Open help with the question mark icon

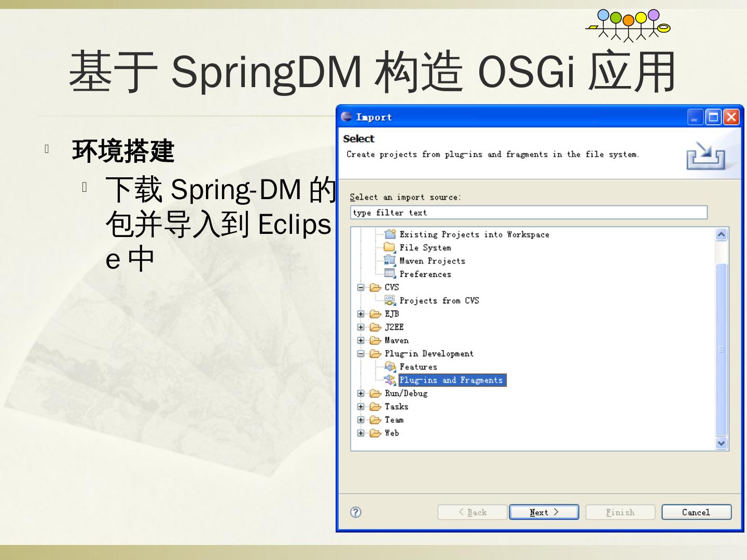click(x=355, y=512)
